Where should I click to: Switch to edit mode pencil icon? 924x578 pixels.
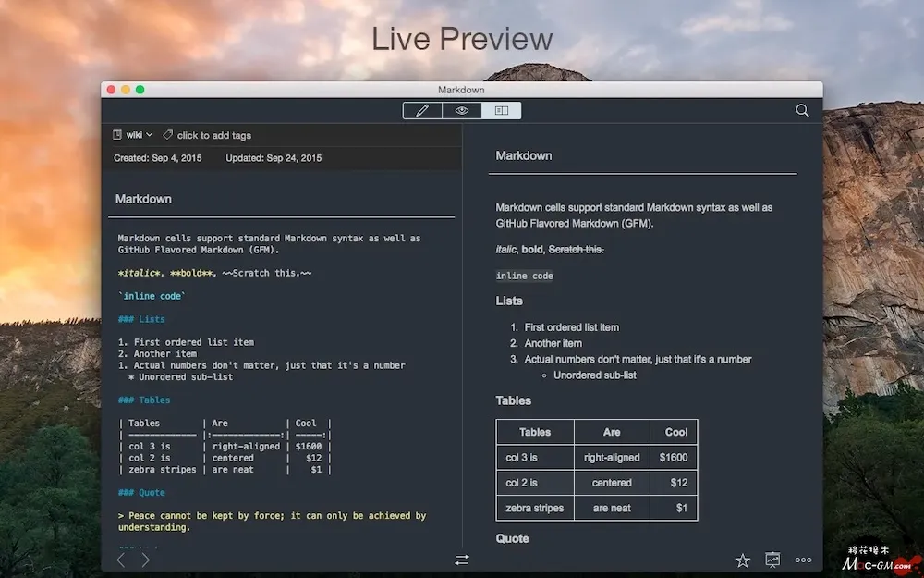pos(422,110)
